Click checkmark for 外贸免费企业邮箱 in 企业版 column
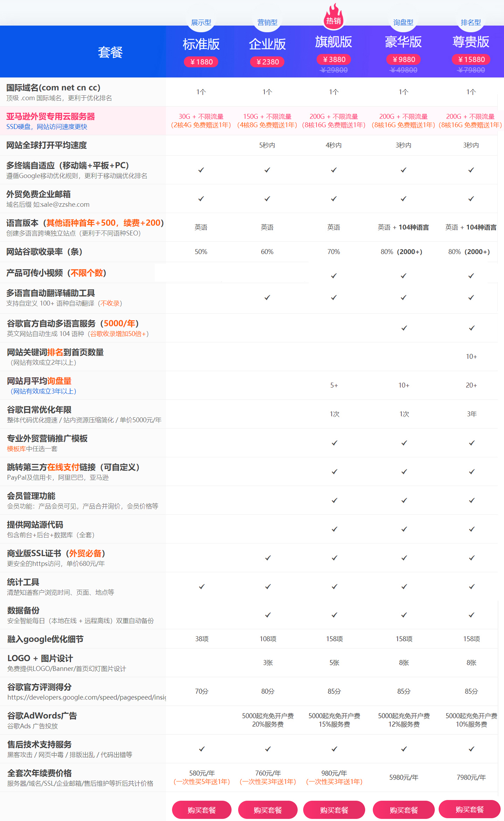Viewport: 504px width, 821px height. (x=267, y=199)
